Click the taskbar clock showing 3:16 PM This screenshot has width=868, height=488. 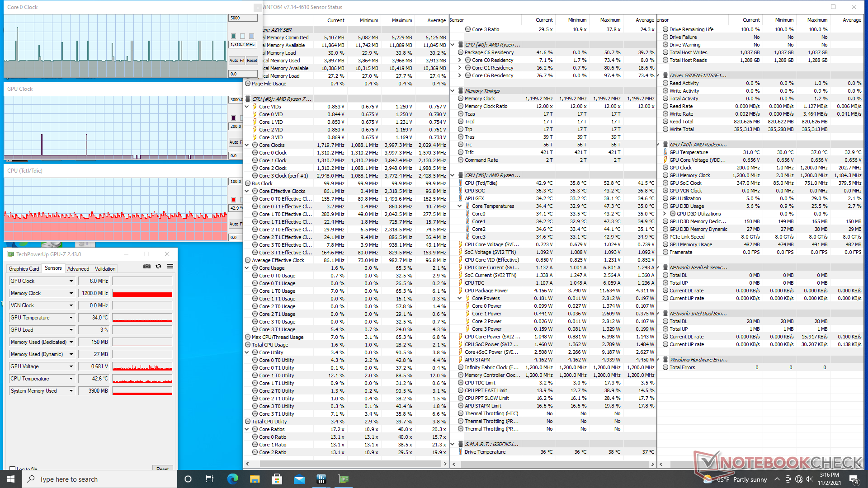[x=829, y=479]
